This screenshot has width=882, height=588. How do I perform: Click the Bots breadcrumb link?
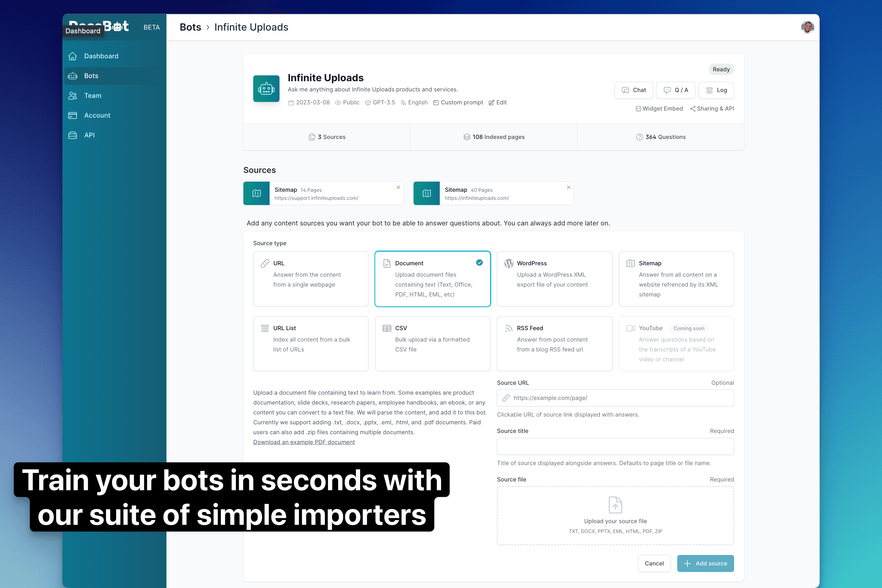click(x=190, y=27)
